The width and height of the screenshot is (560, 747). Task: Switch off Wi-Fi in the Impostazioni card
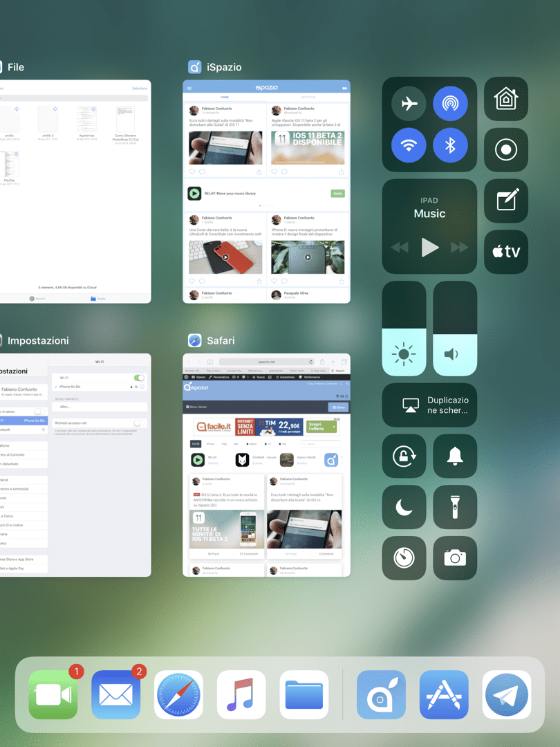(139, 378)
